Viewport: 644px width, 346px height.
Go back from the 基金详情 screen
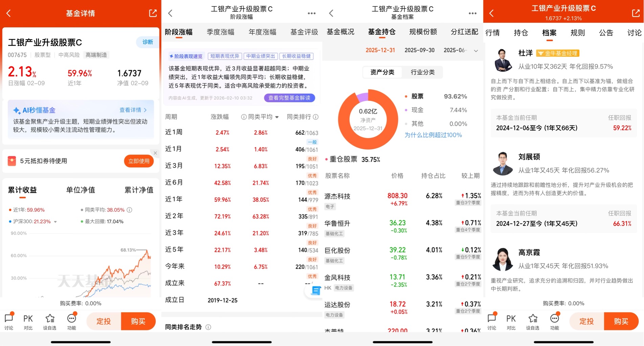(9, 13)
